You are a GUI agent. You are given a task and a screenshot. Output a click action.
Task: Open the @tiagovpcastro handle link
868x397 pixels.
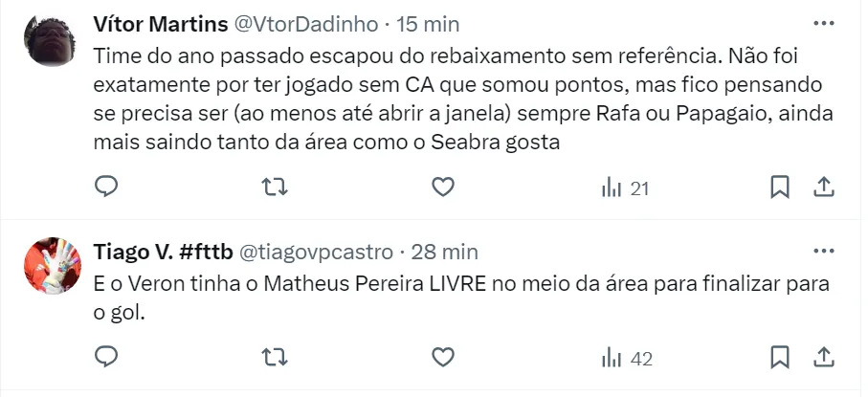pyautogui.click(x=315, y=253)
